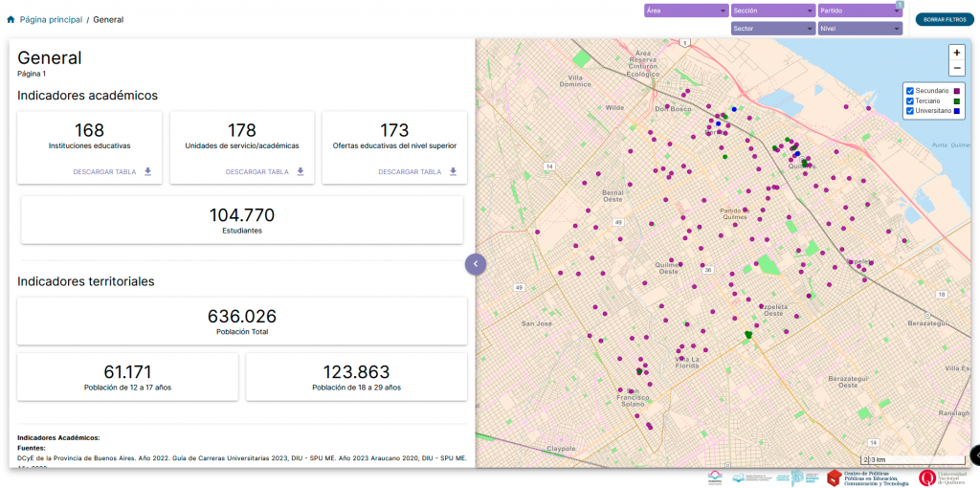Download the Unidades de servicio table icon

(301, 172)
